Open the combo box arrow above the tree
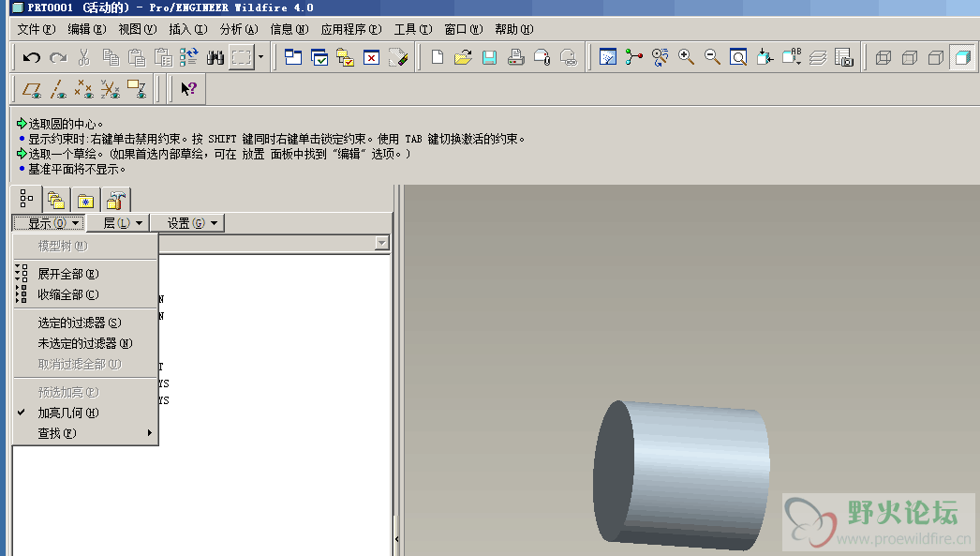 tap(382, 243)
